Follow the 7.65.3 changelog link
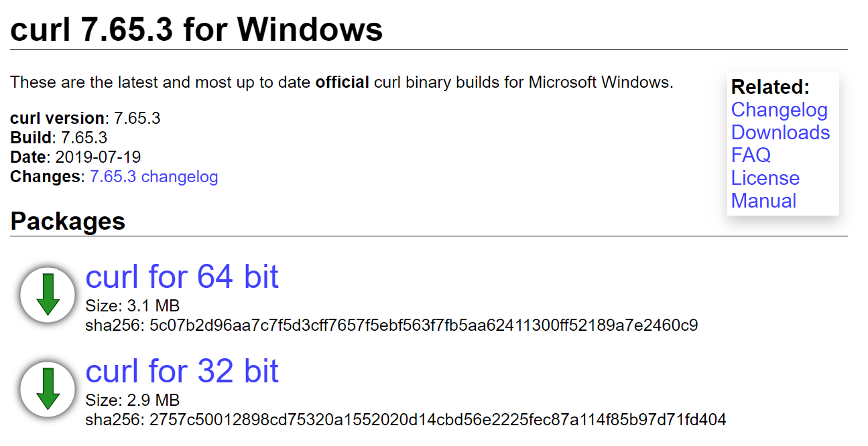Screen dimensions: 868x446 (153, 177)
